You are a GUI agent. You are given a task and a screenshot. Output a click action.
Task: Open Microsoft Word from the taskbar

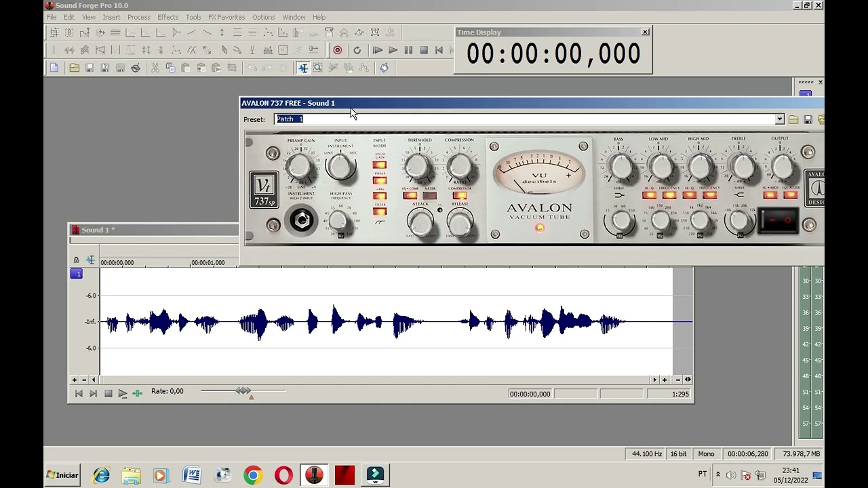pyautogui.click(x=192, y=475)
